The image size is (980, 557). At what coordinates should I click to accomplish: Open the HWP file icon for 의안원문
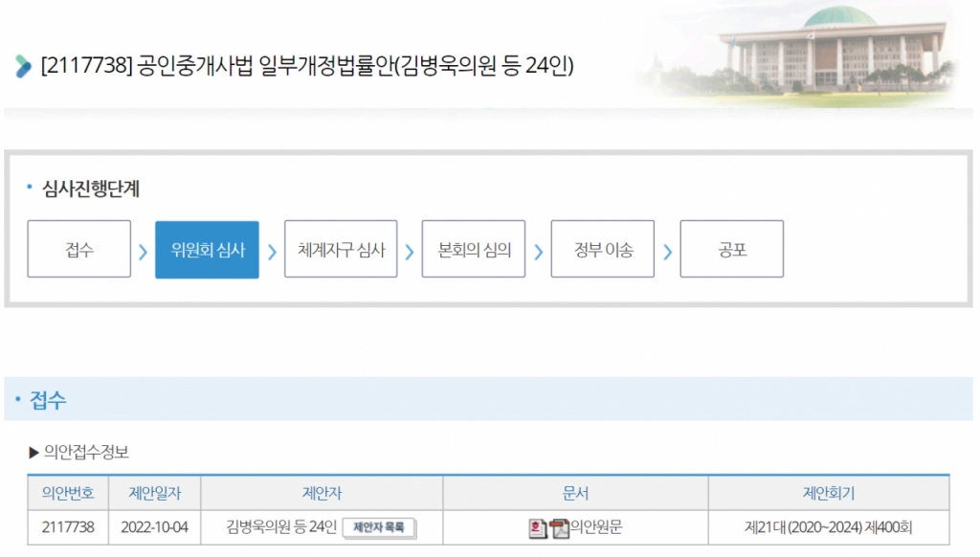click(539, 527)
